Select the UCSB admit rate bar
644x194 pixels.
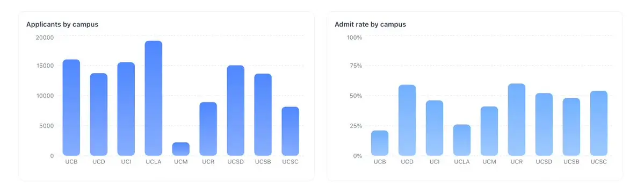tap(571, 127)
